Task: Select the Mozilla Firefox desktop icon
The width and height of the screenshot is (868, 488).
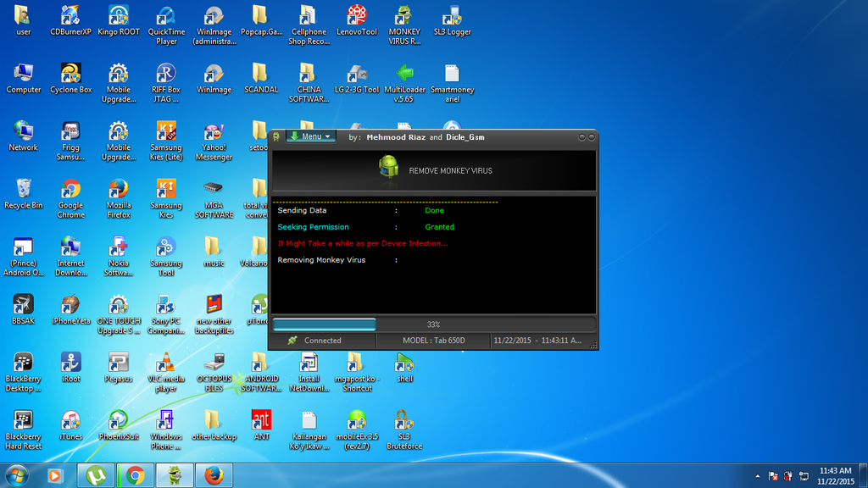Action: click(119, 198)
